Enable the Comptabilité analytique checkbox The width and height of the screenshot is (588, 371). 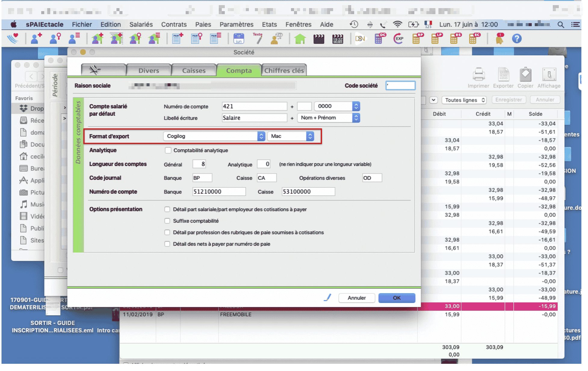(x=168, y=150)
